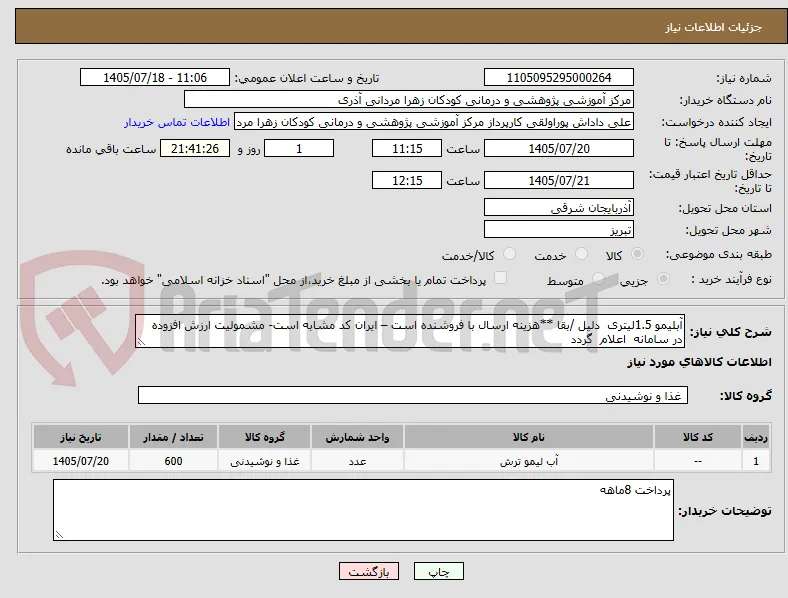Click the unit cell عدد

click(x=357, y=461)
